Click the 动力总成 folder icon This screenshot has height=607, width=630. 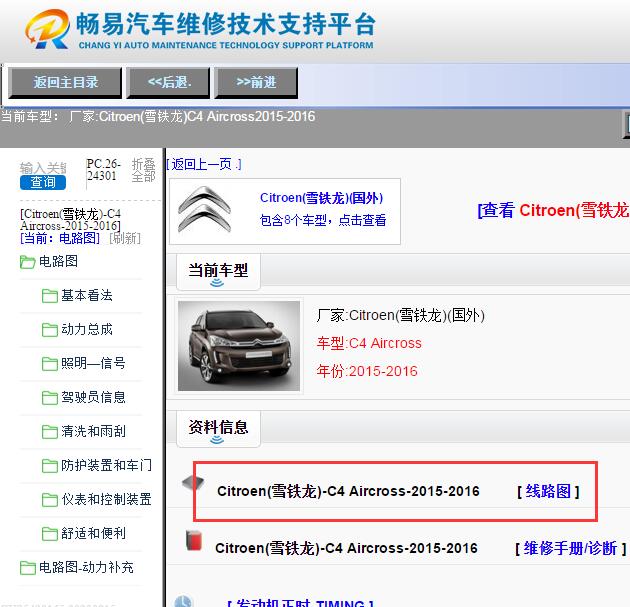point(50,330)
